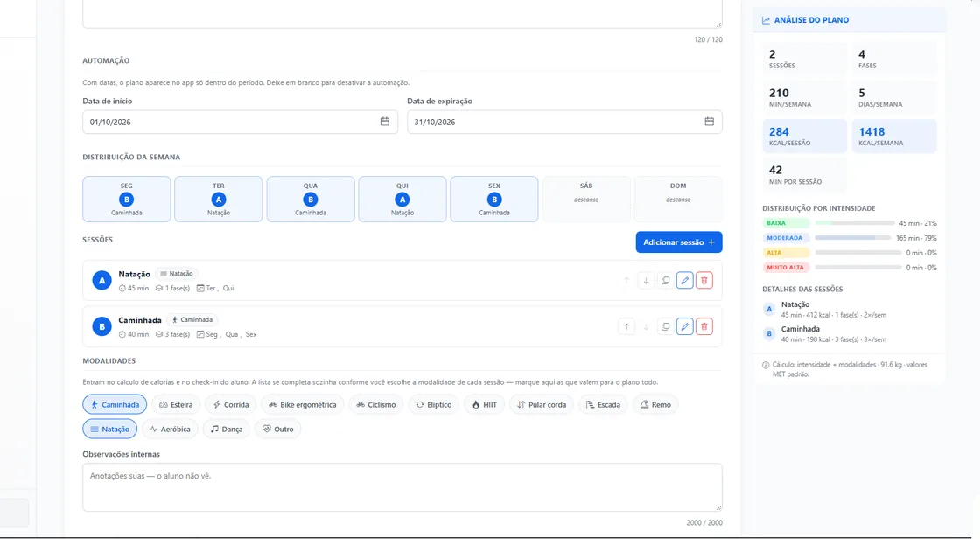Screen dimensions: 980x539
Task: Click the chart icon next to Análise do Plano
Action: pyautogui.click(x=766, y=20)
